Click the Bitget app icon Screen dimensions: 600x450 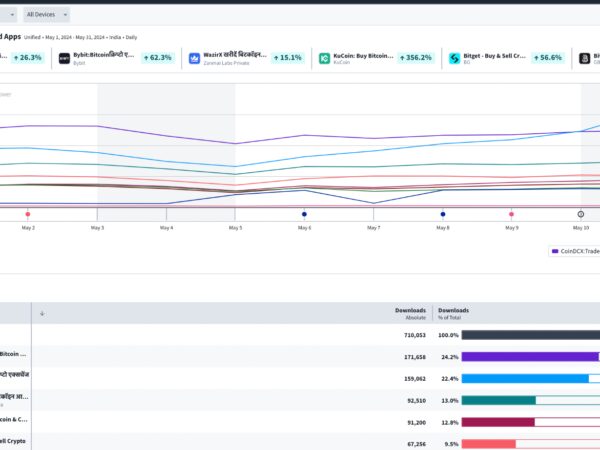(x=455, y=58)
